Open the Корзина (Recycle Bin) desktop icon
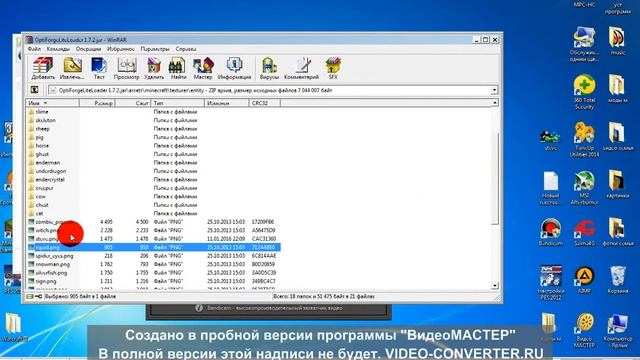Viewport: 640px width, 360px height. click(618, 280)
